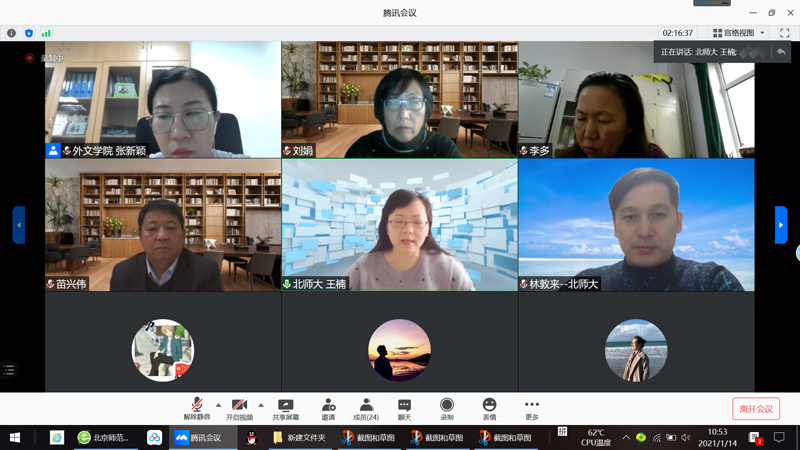Click the unmute microphone button (解除静音)
Viewport: 800px width, 450px height.
coord(196,408)
